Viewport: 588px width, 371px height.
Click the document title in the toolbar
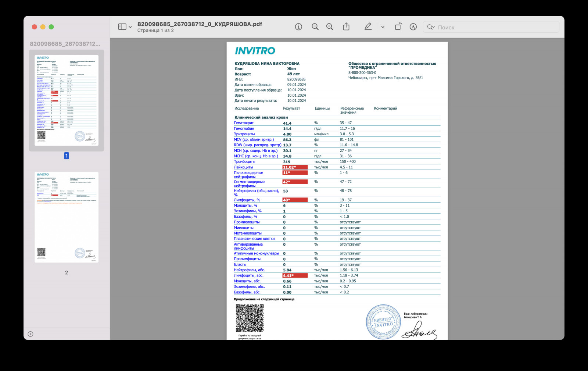coord(200,24)
